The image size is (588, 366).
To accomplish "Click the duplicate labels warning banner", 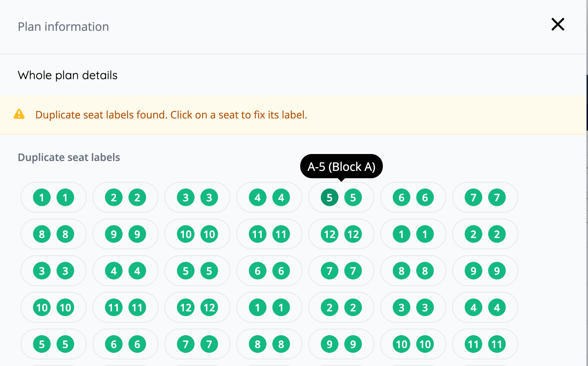I will [x=171, y=115].
